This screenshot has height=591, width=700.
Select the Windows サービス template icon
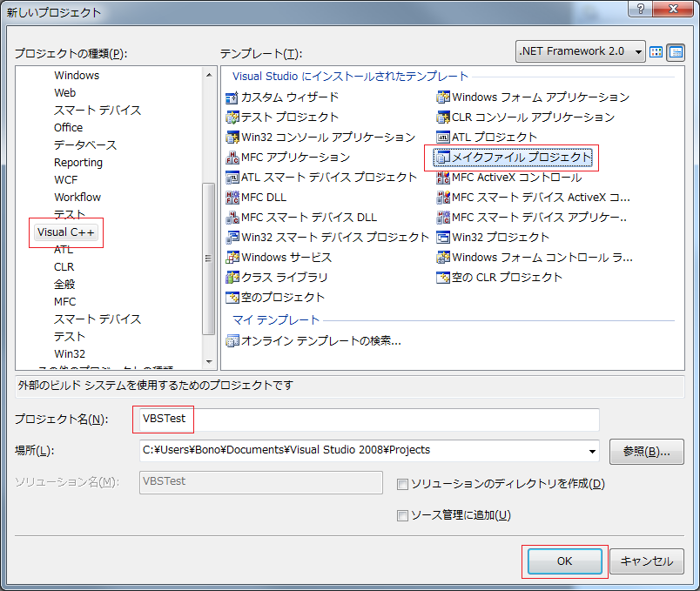[x=232, y=258]
